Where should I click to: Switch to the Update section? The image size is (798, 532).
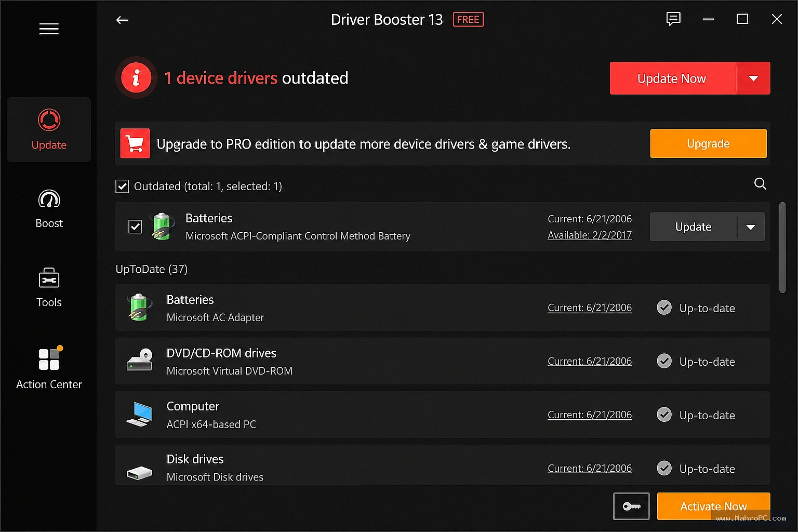pos(49,129)
